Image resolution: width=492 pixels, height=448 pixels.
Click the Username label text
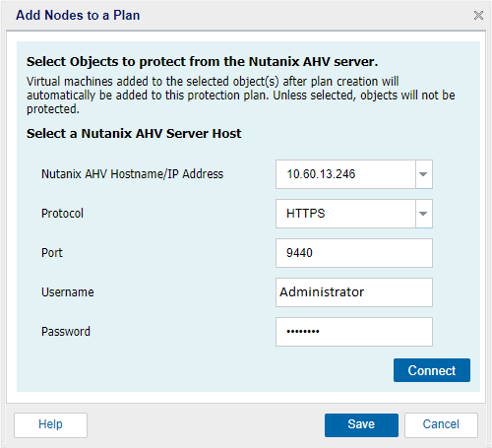[68, 292]
